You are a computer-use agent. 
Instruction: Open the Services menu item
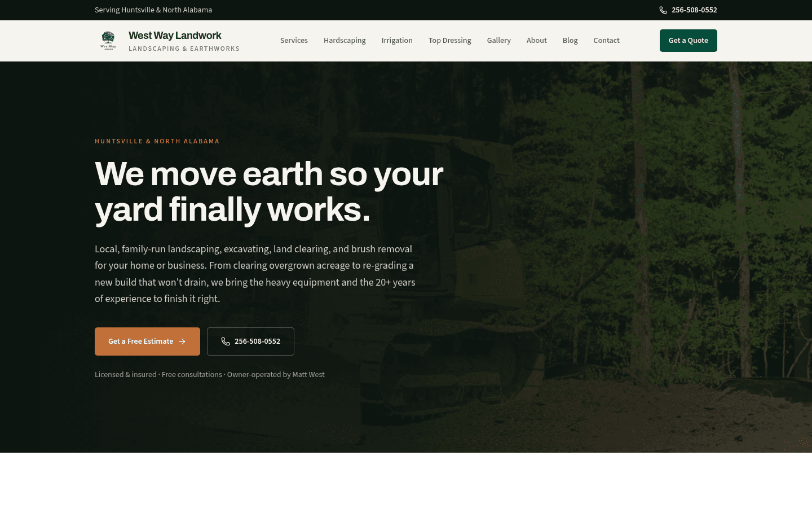pos(294,41)
